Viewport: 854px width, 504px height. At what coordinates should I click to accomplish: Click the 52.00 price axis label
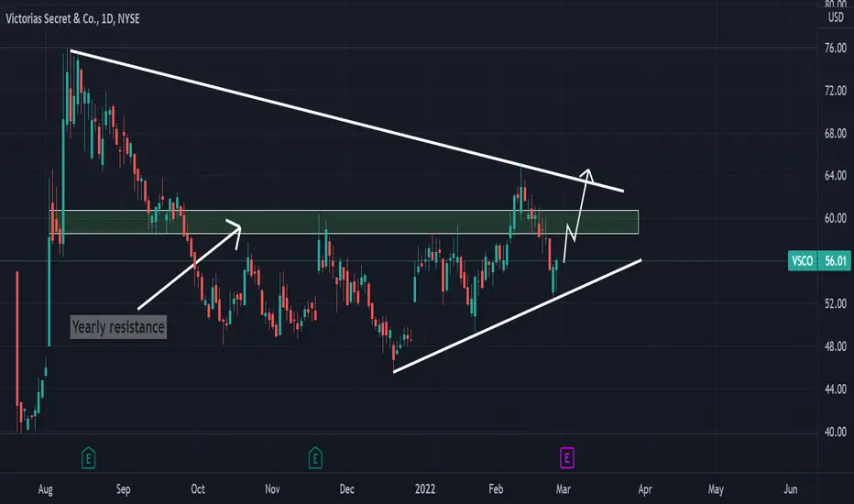[x=836, y=303]
